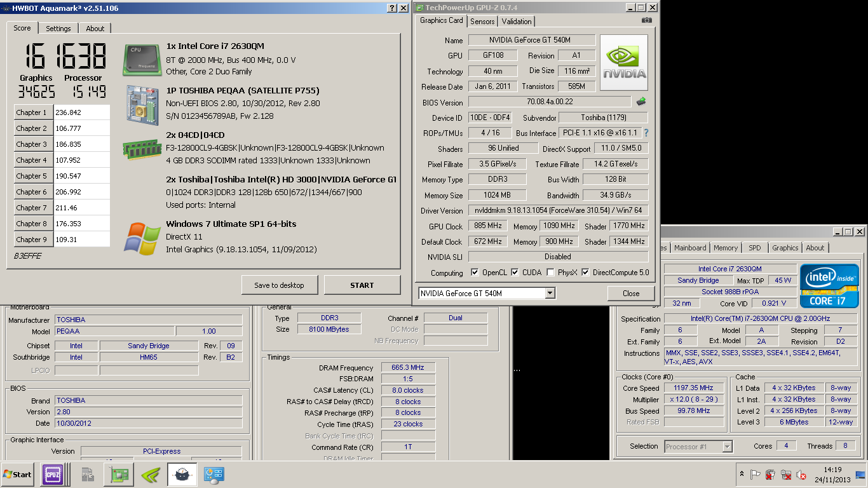This screenshot has width=868, height=488.
Task: Switch to the Score tab in Aquamark
Action: (22, 28)
